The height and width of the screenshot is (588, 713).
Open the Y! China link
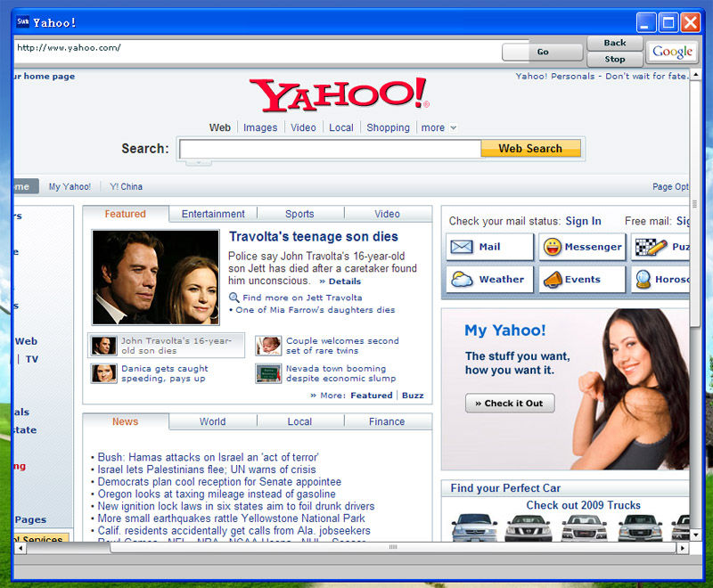click(x=126, y=187)
